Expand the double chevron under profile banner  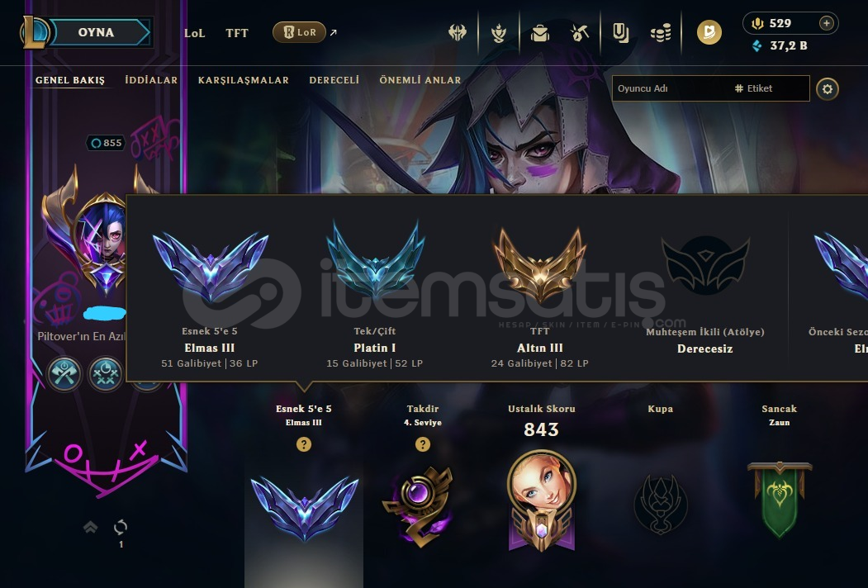coord(91,527)
